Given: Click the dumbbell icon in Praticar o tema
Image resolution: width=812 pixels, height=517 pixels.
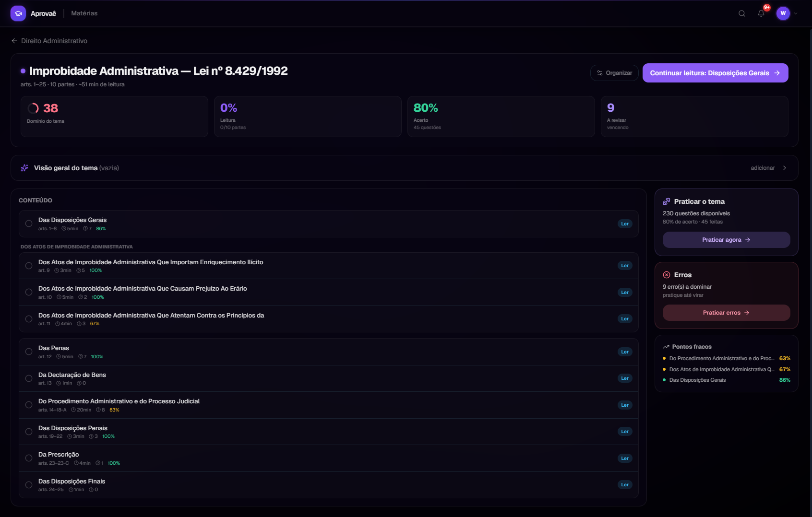Looking at the screenshot, I should pyautogui.click(x=667, y=201).
